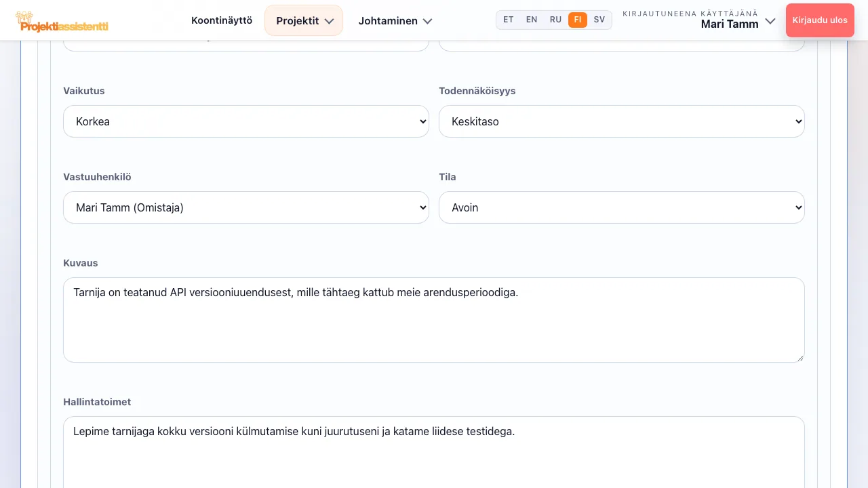Switch language to EN
Viewport: 868px width, 488px height.
(532, 20)
